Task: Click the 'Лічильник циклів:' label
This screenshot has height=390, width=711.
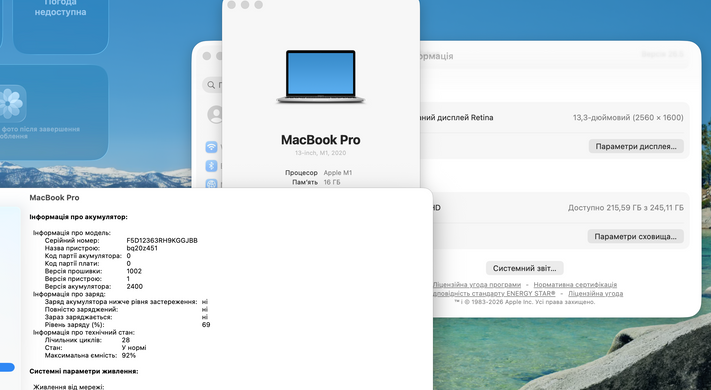Action: point(73,340)
